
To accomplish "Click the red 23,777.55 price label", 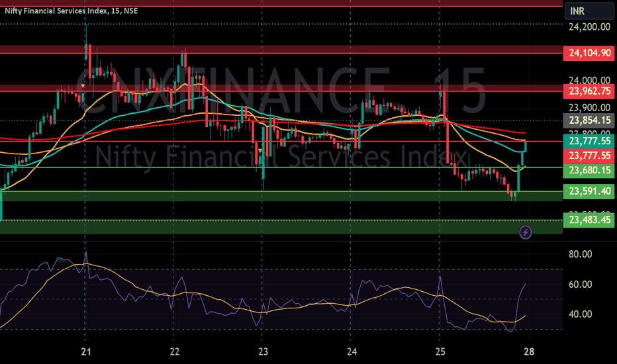I will coord(589,156).
